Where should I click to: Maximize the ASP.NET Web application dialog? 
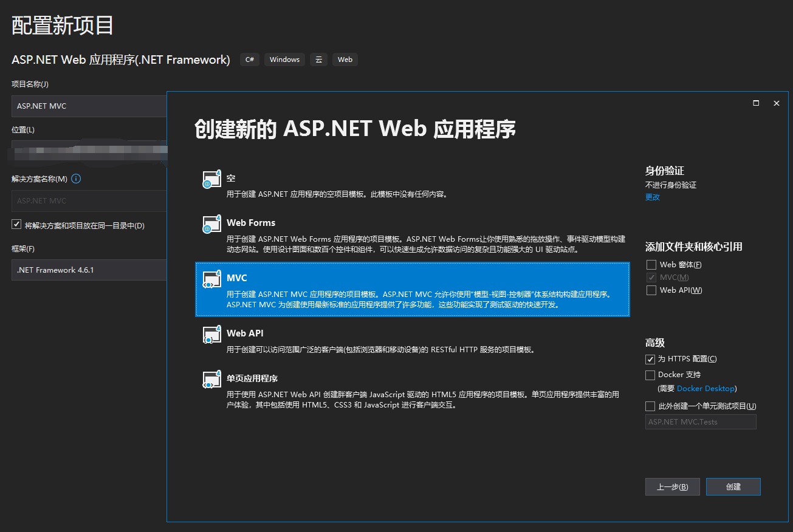click(756, 103)
